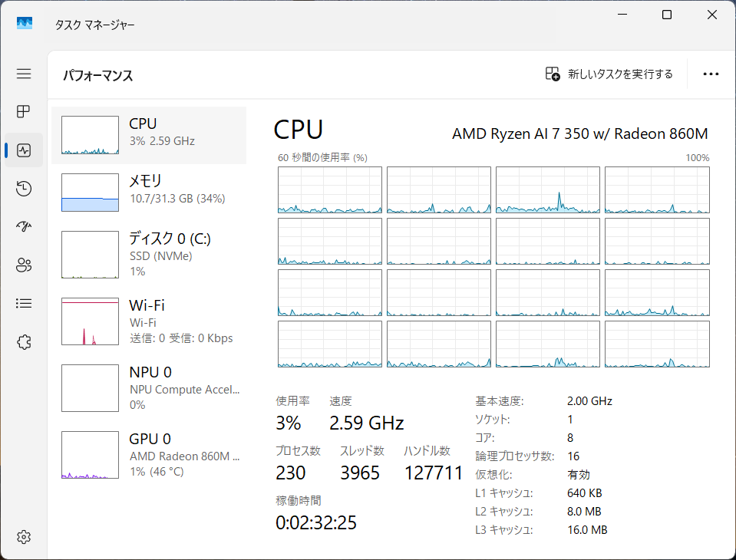The image size is (736, 560).
Task: Click the パフォーマンス page heading
Action: [97, 75]
